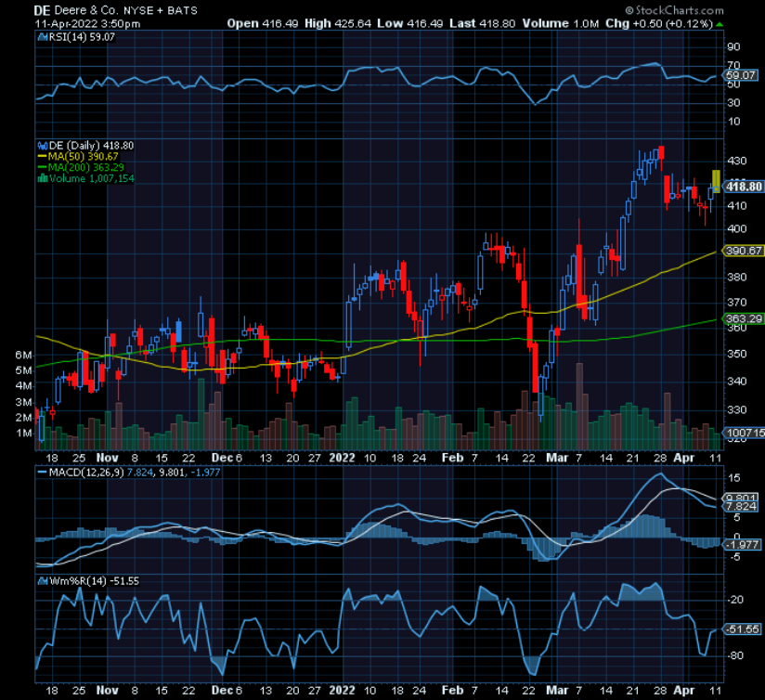This screenshot has width=765, height=700.
Task: Click the DE (Daily) candlestick legend icon
Action: coord(43,146)
